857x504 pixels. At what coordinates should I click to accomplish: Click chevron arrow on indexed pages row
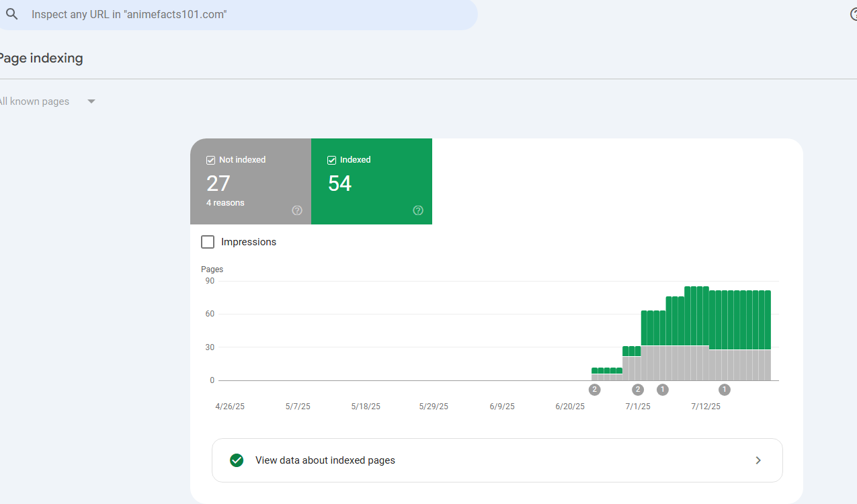pyautogui.click(x=758, y=460)
